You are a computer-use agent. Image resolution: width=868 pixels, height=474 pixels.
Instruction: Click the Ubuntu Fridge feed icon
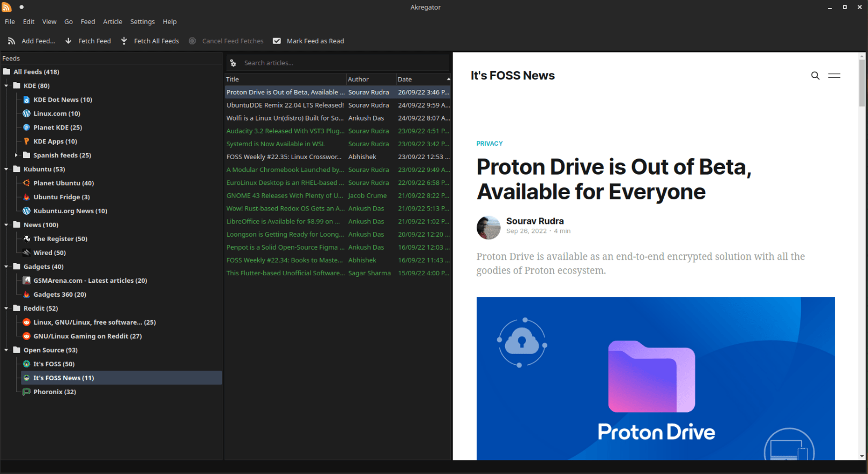point(26,197)
